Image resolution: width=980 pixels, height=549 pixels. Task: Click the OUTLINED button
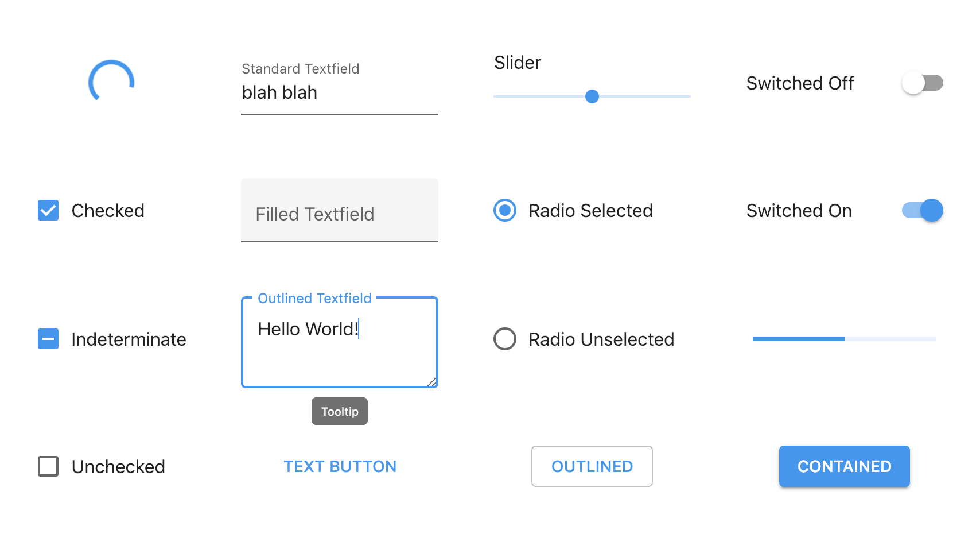click(592, 466)
